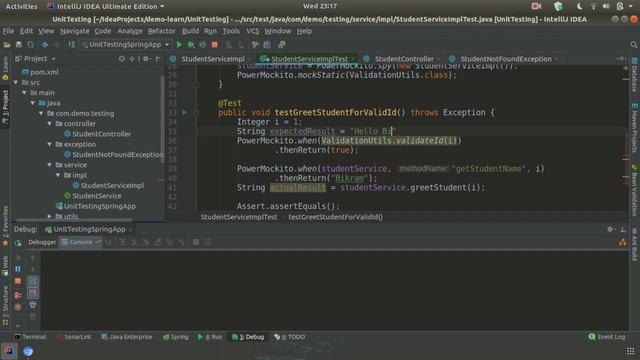Click the green Run button in toolbar
640x360 pixels.
(179, 44)
